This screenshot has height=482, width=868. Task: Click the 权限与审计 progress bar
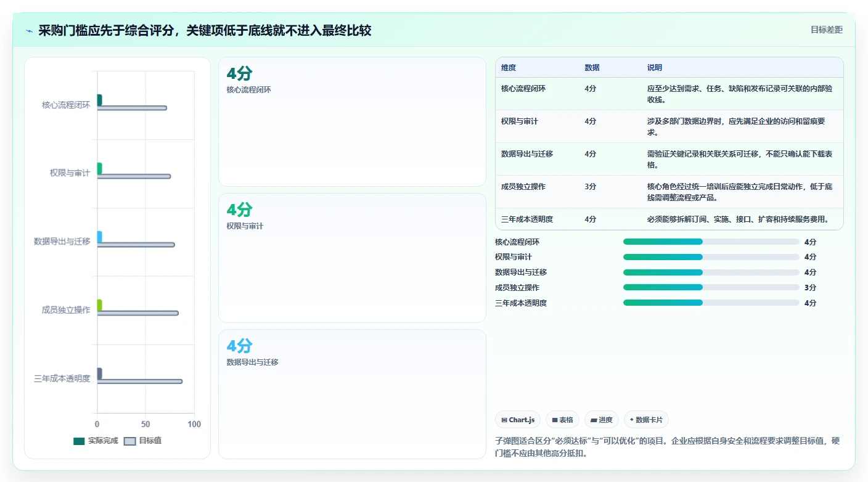[x=711, y=257]
